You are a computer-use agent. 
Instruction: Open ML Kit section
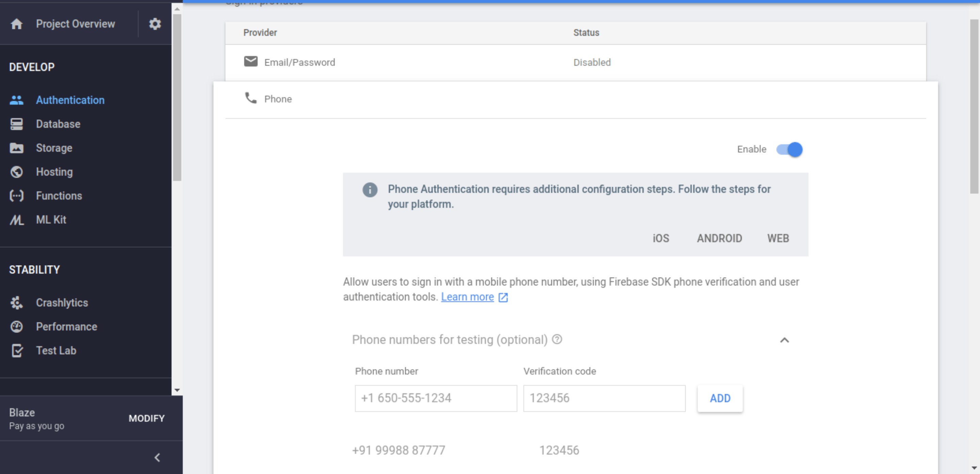[51, 220]
